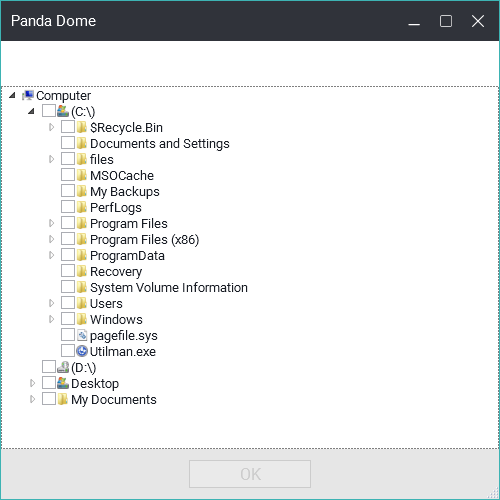The height and width of the screenshot is (500, 500).
Task: Tick the $Recycle.Bin checkbox
Action: tap(68, 127)
